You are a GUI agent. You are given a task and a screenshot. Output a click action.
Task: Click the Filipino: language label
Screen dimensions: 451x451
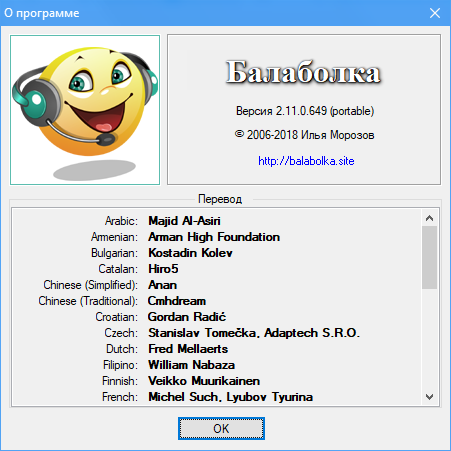point(120,365)
